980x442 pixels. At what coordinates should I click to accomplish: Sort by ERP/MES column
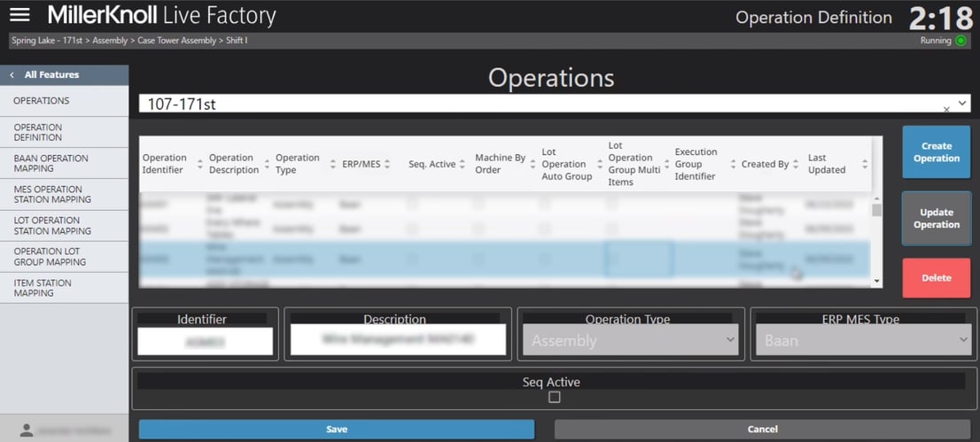click(387, 164)
